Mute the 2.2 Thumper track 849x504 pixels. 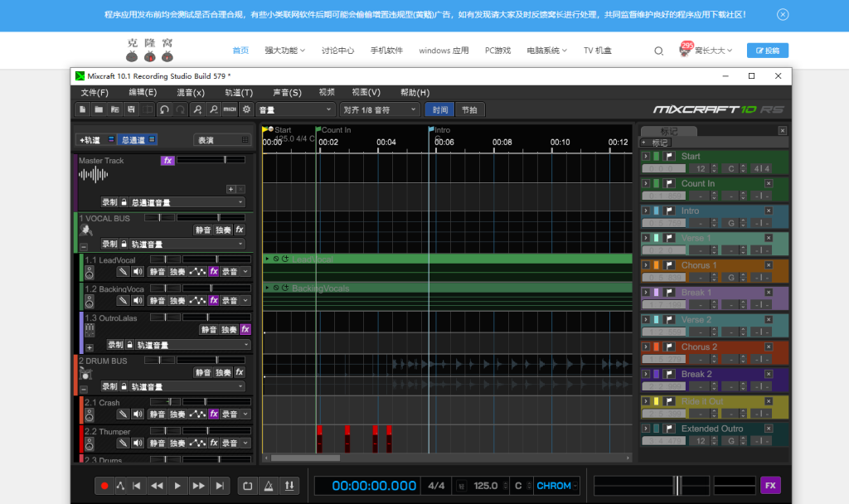157,443
